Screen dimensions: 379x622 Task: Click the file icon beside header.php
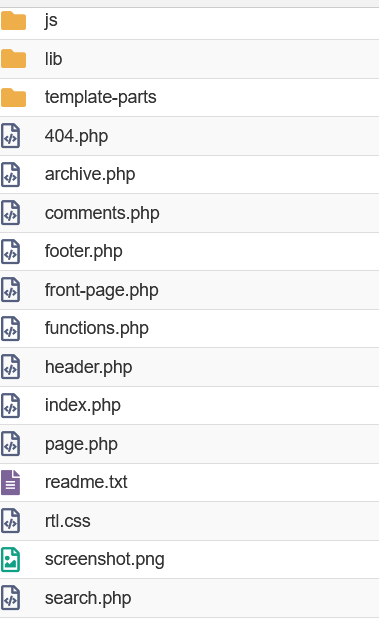coord(10,367)
